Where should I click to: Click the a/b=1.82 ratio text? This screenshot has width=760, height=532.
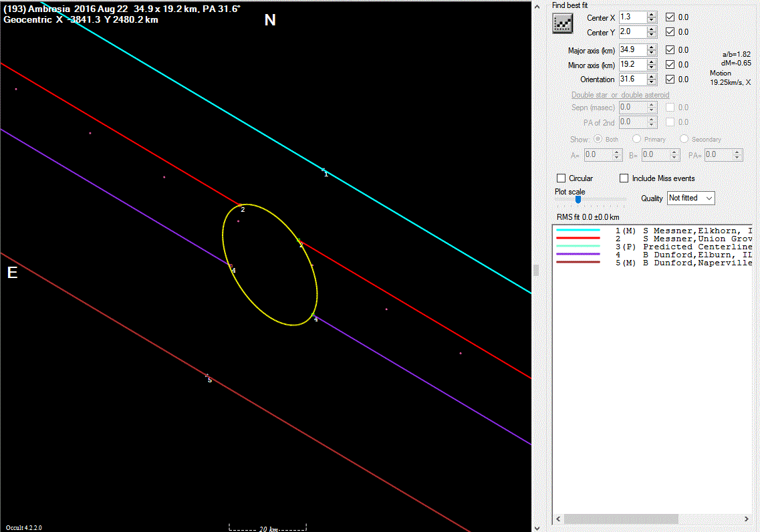[736, 54]
